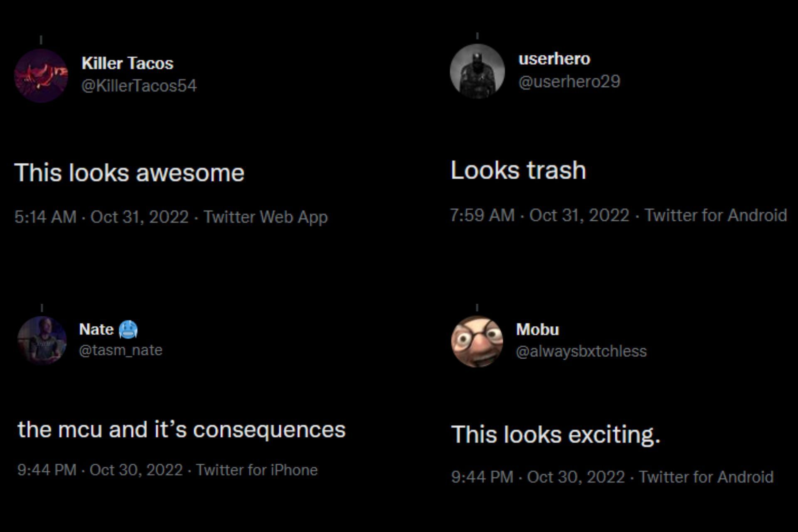Click "This looks exciting." tweet text
Screen dimensions: 798x532
(x=555, y=435)
